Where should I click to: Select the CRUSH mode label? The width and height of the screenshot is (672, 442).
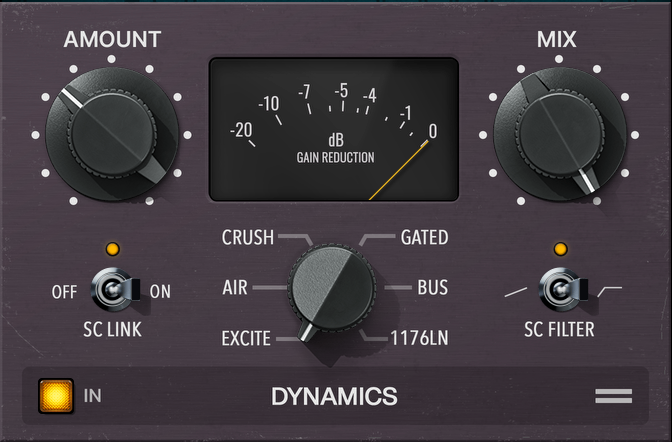click(x=248, y=237)
